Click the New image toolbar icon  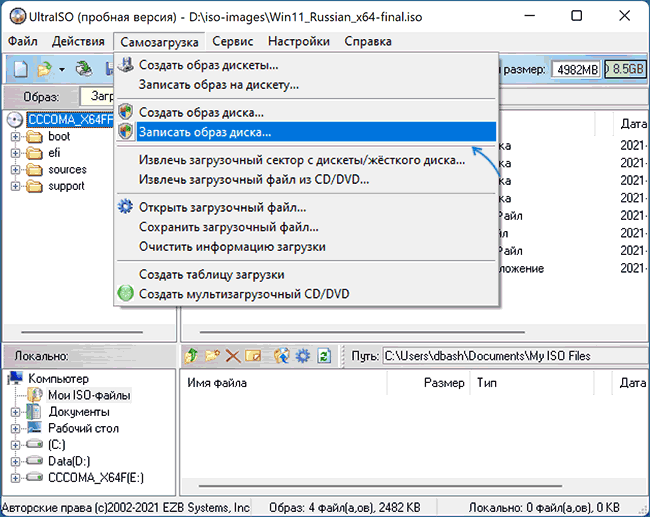point(20,69)
